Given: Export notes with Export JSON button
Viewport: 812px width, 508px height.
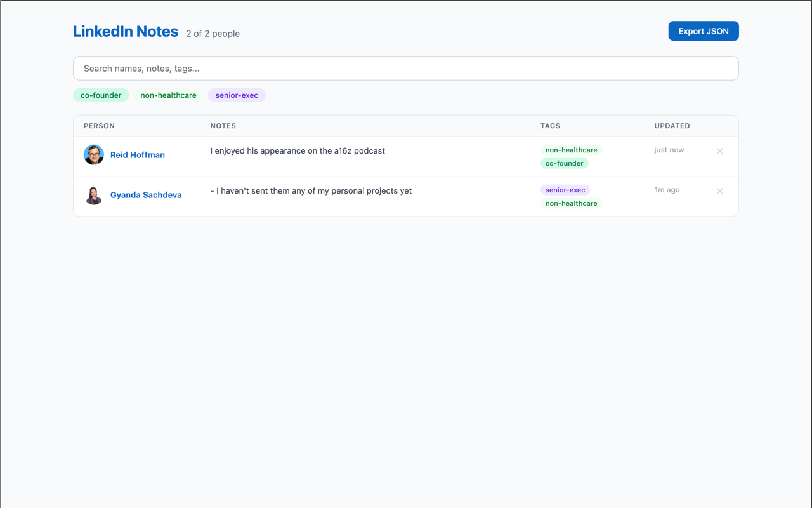Looking at the screenshot, I should [704, 31].
